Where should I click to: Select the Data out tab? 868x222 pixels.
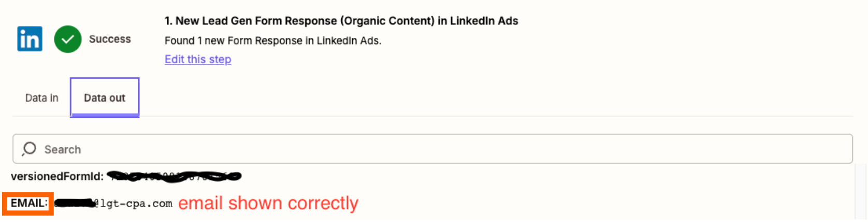click(105, 98)
